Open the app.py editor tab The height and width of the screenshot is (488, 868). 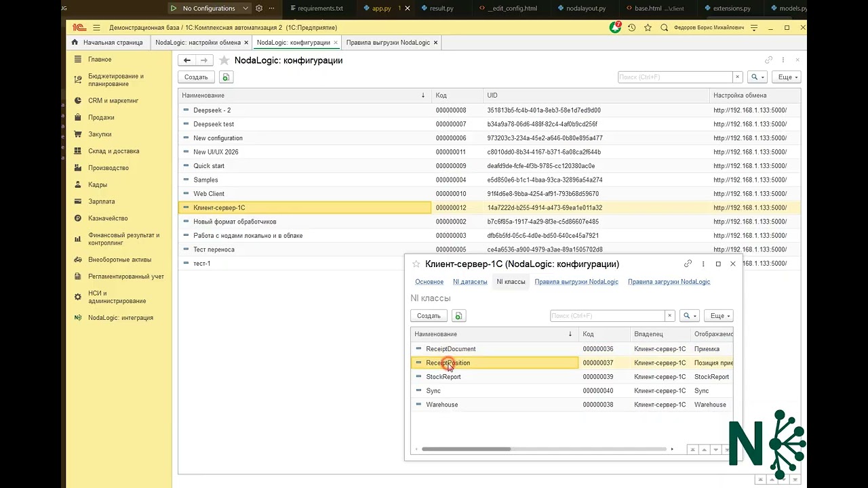[x=382, y=8]
